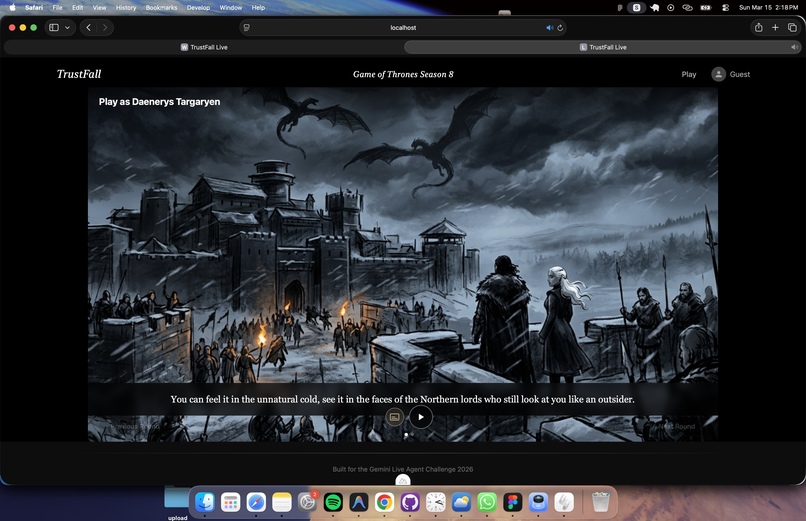Open the Develop menu
The image size is (806, 521).
[x=198, y=8]
